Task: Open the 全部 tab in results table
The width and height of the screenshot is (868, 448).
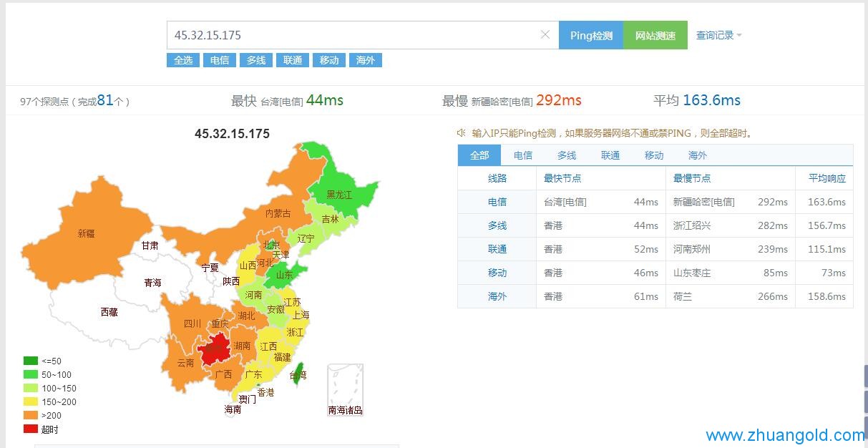Action: (479, 155)
